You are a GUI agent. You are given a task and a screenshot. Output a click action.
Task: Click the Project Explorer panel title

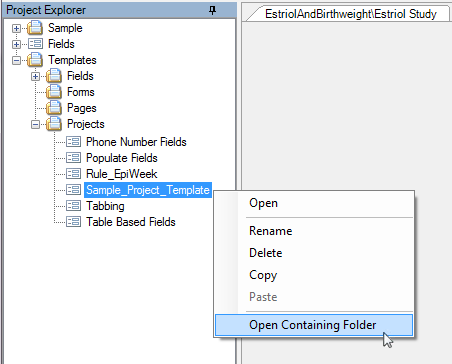46,10
